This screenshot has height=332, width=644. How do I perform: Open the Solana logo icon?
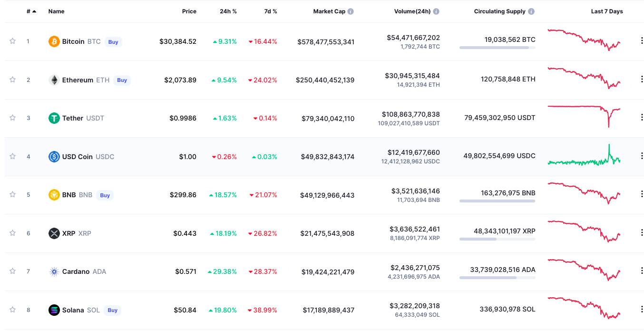coord(54,310)
